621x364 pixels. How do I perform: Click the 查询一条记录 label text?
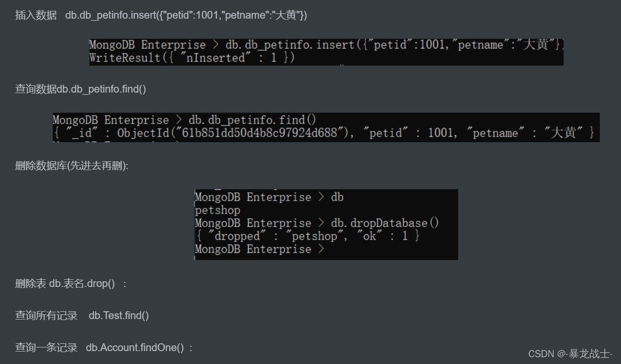point(47,347)
